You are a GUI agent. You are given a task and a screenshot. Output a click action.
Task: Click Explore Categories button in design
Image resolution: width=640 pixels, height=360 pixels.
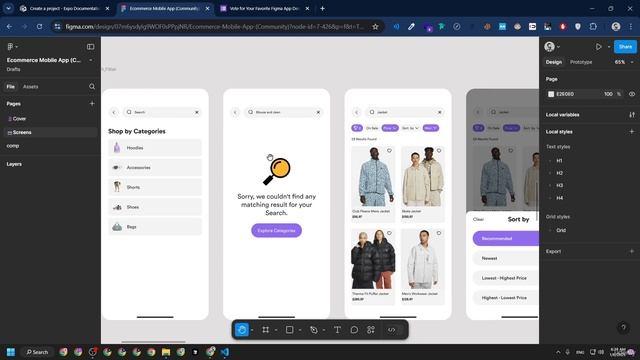pos(276,231)
